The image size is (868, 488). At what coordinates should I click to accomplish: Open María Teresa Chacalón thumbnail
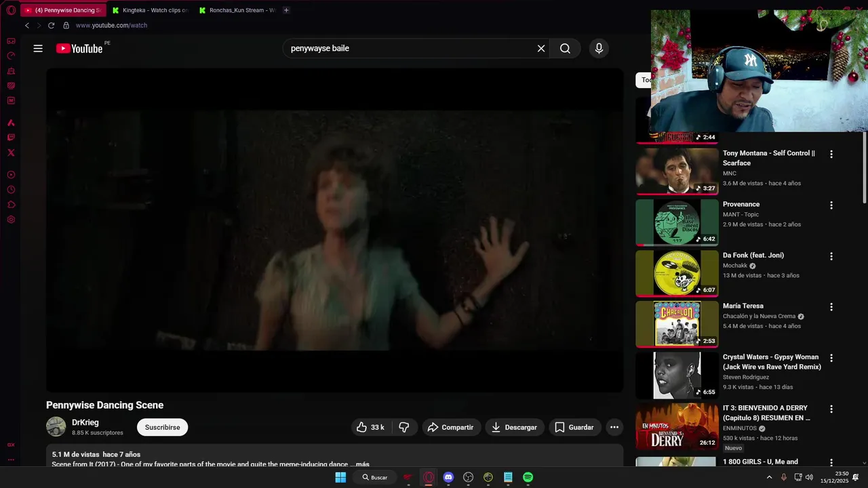(x=677, y=324)
